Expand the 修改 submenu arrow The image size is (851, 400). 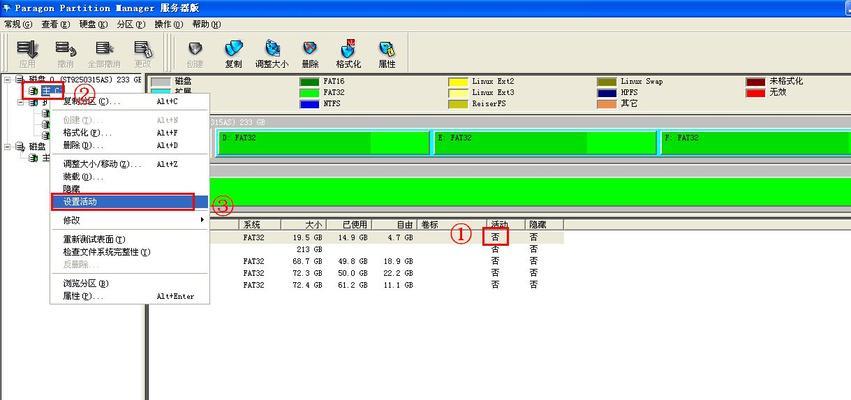pos(202,220)
